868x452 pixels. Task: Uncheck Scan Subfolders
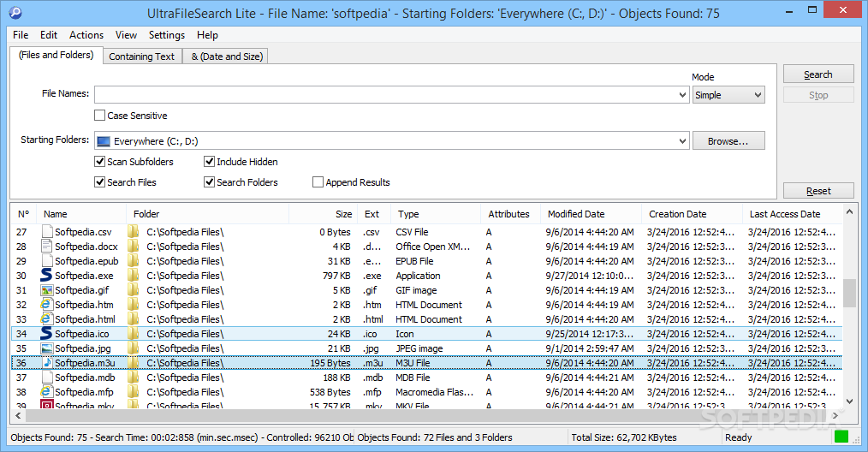click(99, 162)
